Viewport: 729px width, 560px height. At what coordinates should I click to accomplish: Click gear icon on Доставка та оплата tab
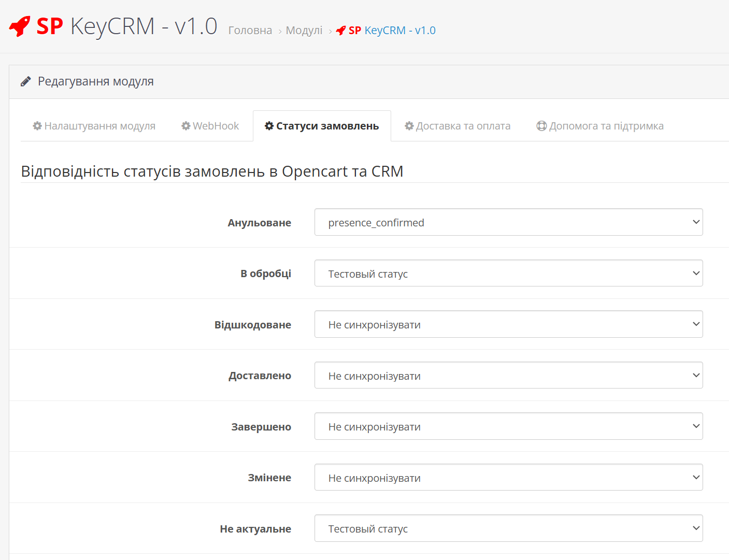click(x=409, y=126)
